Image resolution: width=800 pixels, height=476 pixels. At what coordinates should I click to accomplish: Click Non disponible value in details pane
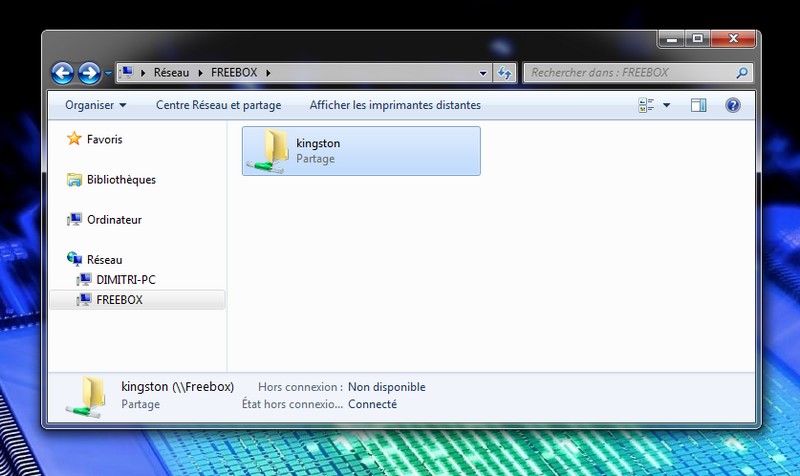387,387
